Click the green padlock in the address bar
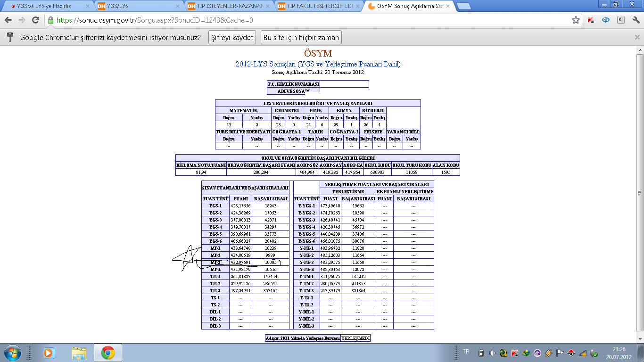This screenshot has width=644, height=362. pyautogui.click(x=51, y=20)
